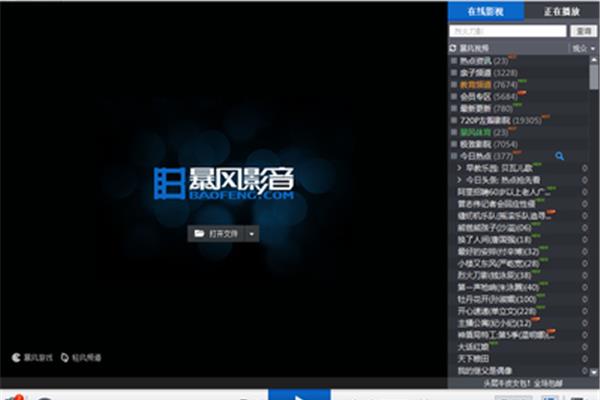The image size is (600, 400).
Task: Select the green (23) category row
Action: click(x=484, y=132)
